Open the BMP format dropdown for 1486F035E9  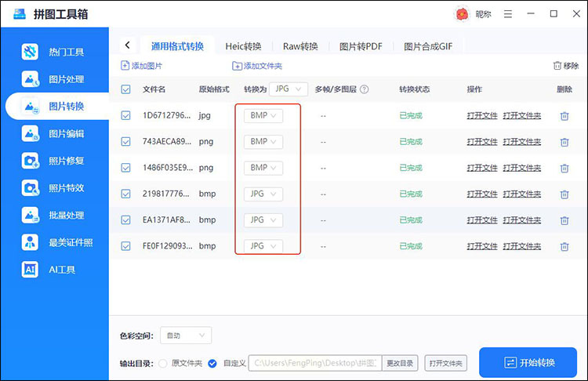coord(263,168)
